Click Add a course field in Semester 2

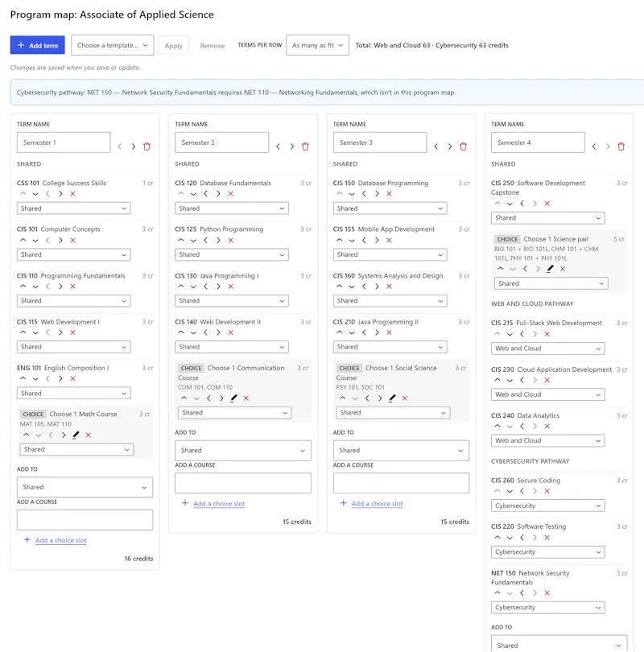click(x=243, y=483)
